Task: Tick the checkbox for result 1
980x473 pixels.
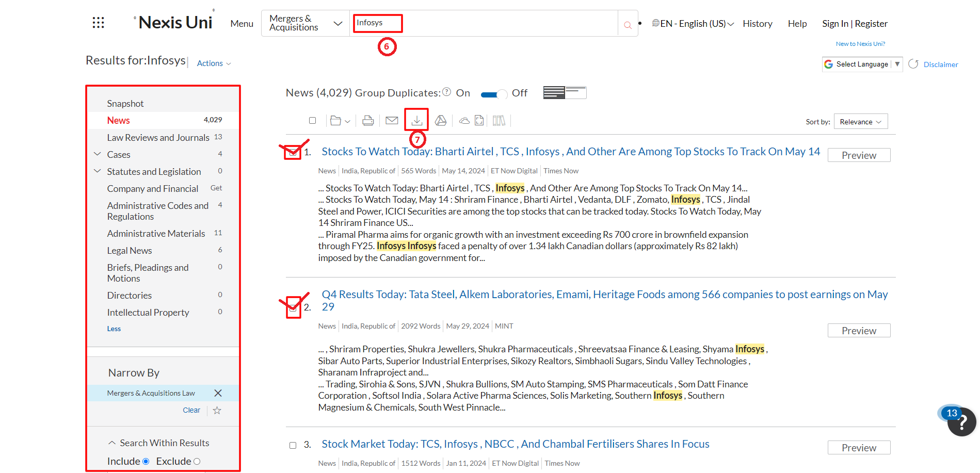Action: tap(293, 152)
